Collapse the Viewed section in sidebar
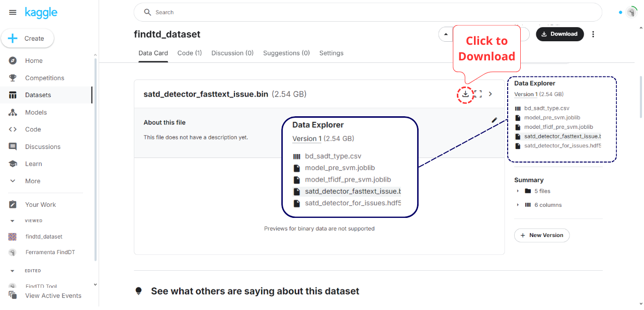 (13, 221)
